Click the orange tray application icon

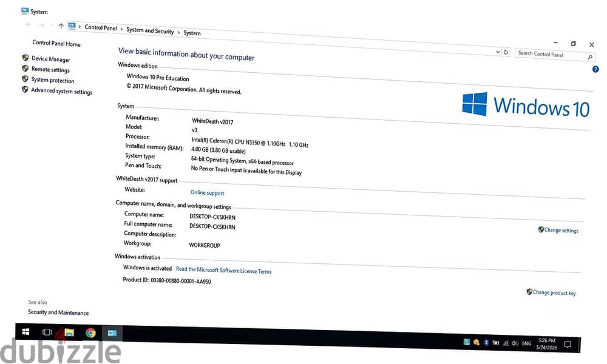[476, 342]
